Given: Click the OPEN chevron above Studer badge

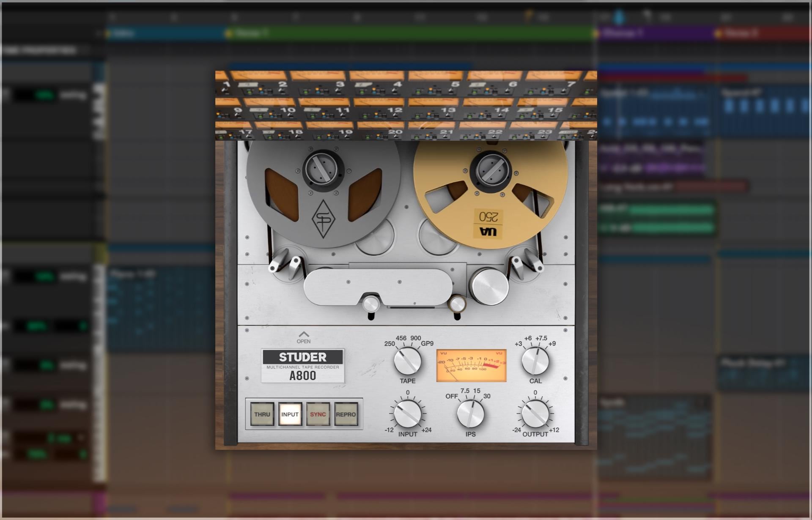Looking at the screenshot, I should coord(304,337).
